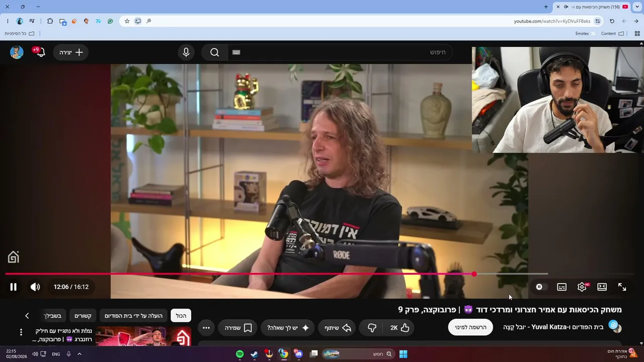The height and width of the screenshot is (362, 644).
Task: Click the magnifier search button
Action: pyautogui.click(x=215, y=52)
